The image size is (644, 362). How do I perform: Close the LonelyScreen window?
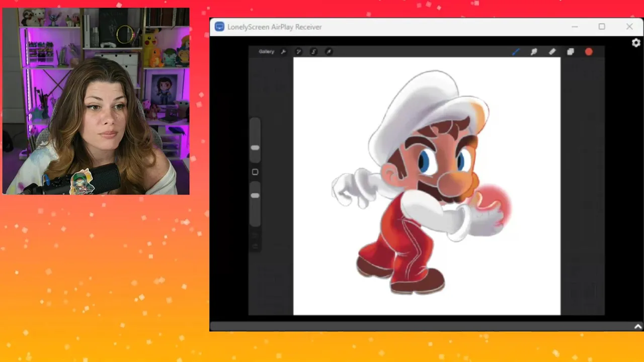[x=629, y=27]
